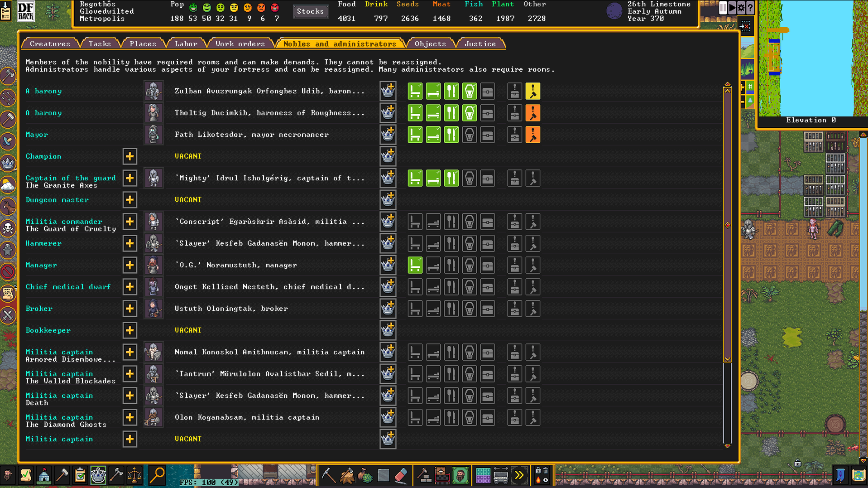Click mayor Fath's orange demand icon

click(533, 135)
